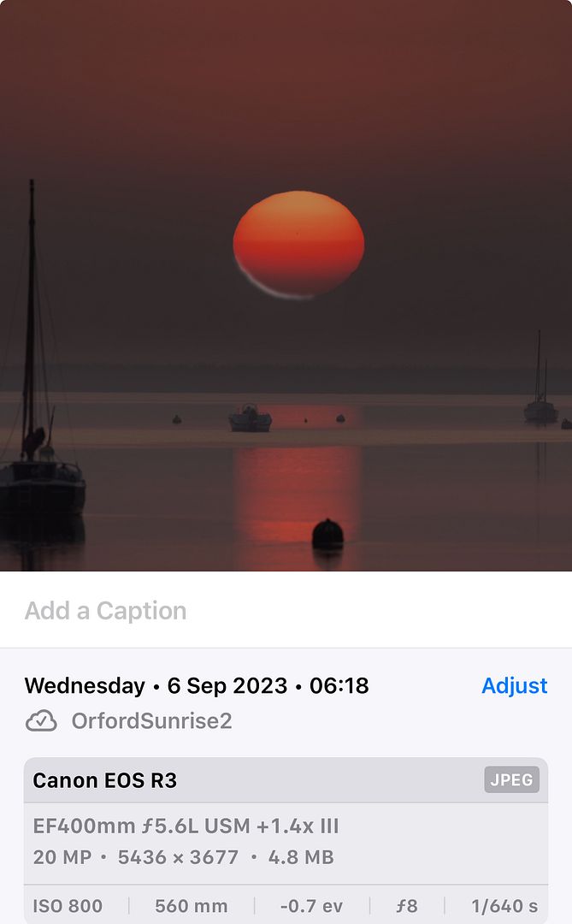
Task: Select the ISO 800 value
Action: pos(68,906)
